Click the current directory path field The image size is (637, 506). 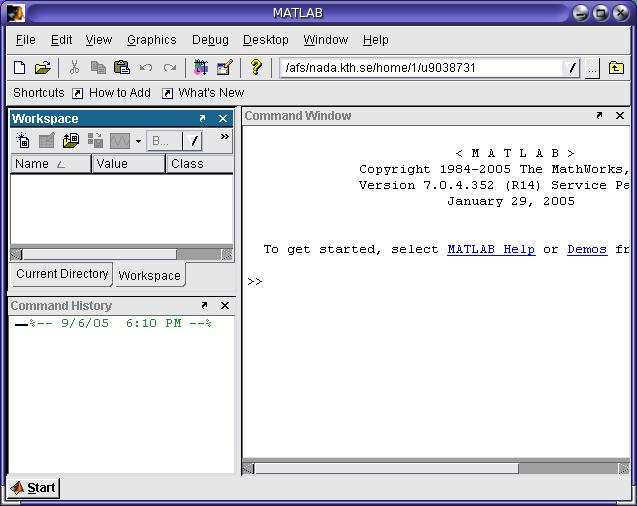422,68
